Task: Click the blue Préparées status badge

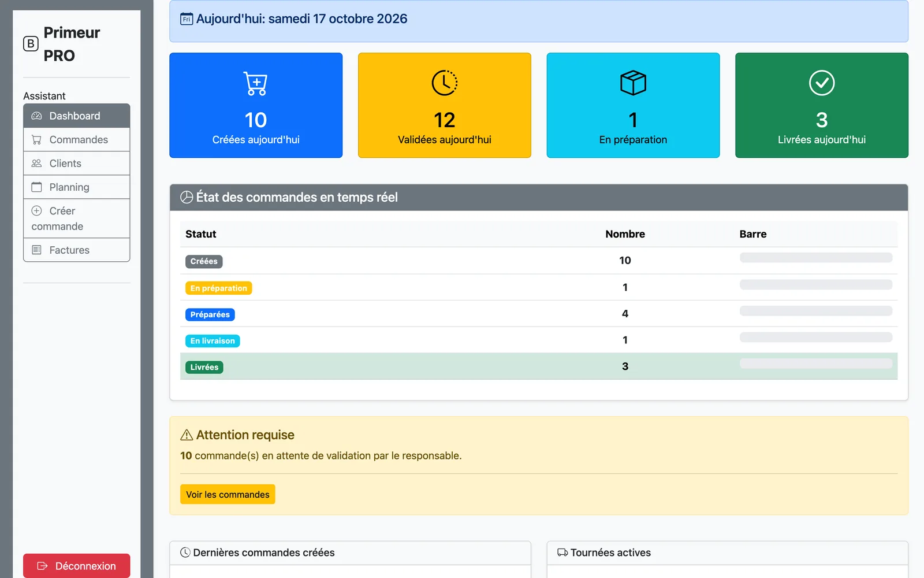Action: pyautogui.click(x=210, y=314)
